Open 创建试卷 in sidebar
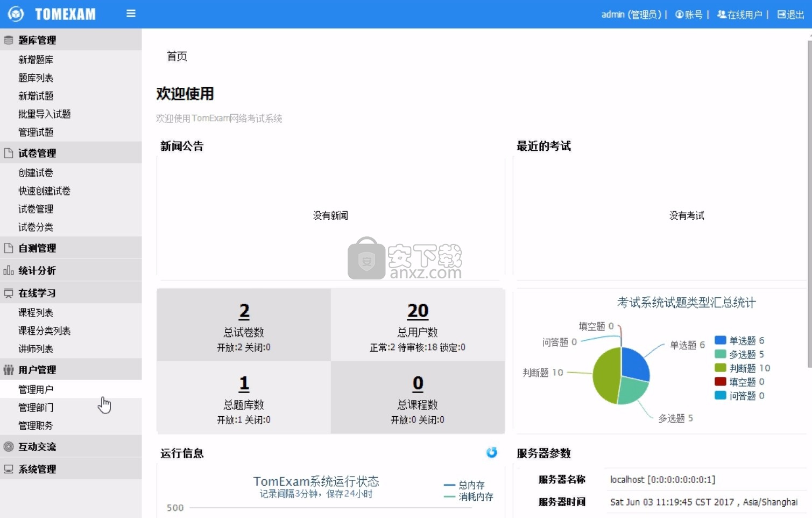 coord(36,173)
